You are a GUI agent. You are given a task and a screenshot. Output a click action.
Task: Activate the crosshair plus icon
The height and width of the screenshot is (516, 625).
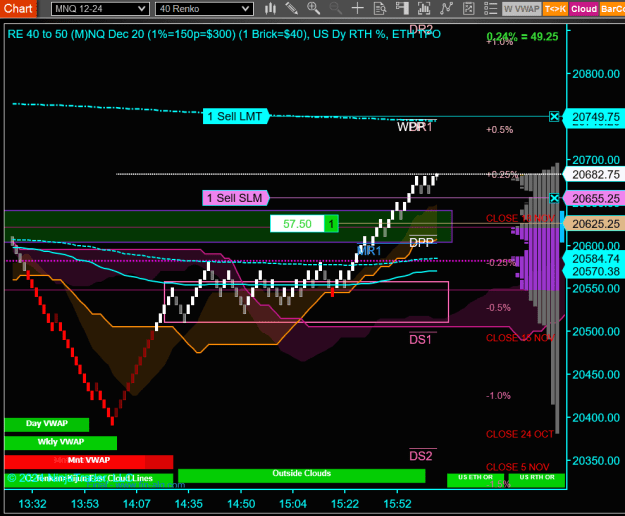tap(358, 8)
